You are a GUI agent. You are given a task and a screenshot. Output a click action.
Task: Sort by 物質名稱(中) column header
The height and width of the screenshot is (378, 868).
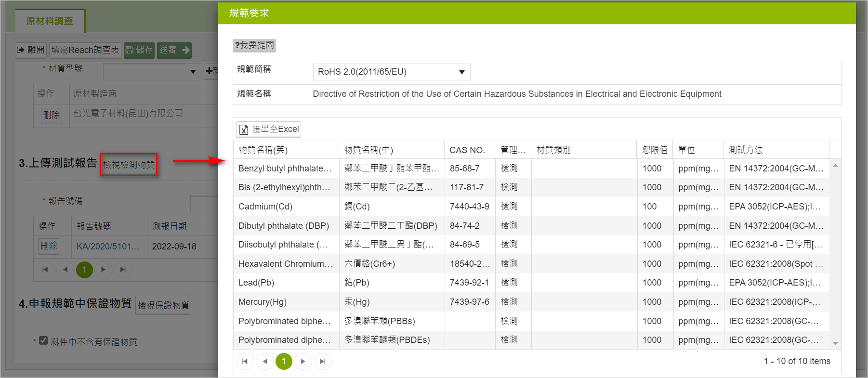pyautogui.click(x=392, y=150)
